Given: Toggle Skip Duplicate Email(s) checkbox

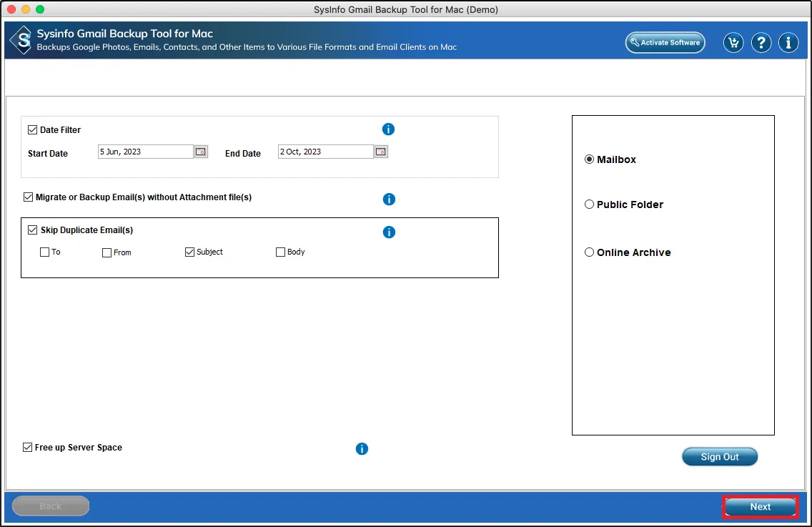Looking at the screenshot, I should [x=33, y=230].
